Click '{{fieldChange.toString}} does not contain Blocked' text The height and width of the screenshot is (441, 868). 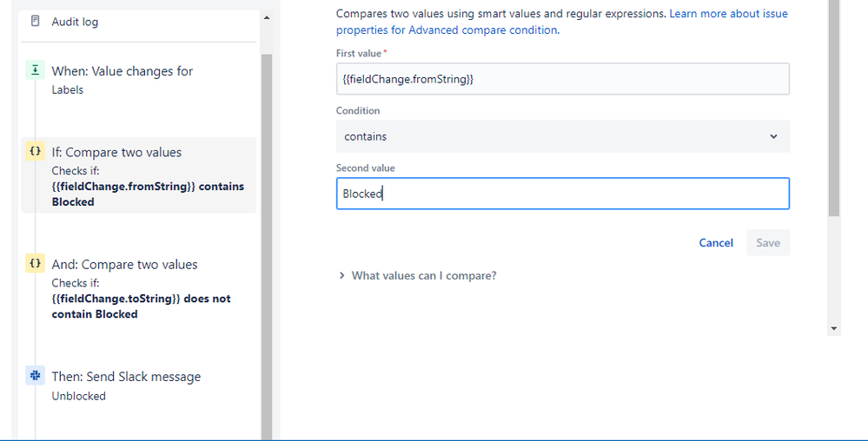click(141, 306)
